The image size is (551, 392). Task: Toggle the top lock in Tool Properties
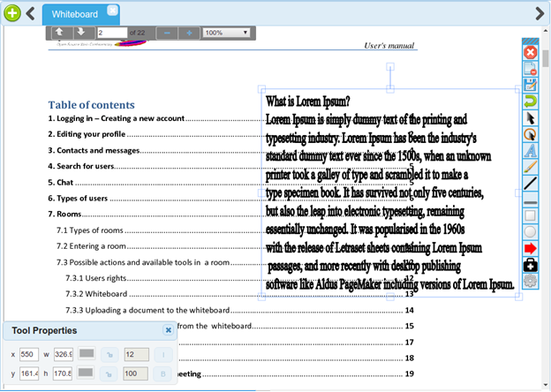[x=111, y=354]
